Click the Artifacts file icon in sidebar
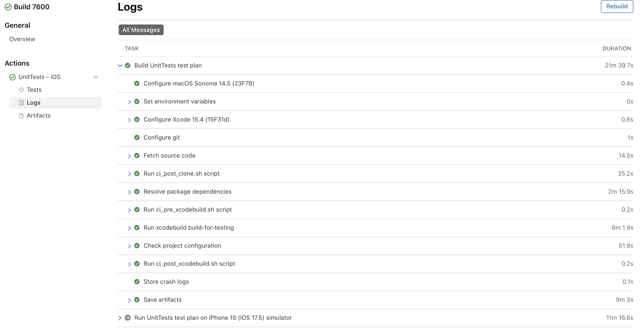 (21, 116)
